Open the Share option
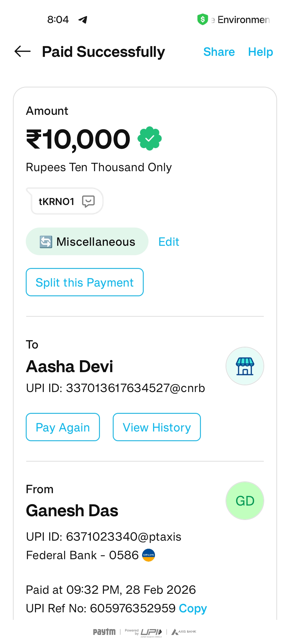 (x=219, y=52)
